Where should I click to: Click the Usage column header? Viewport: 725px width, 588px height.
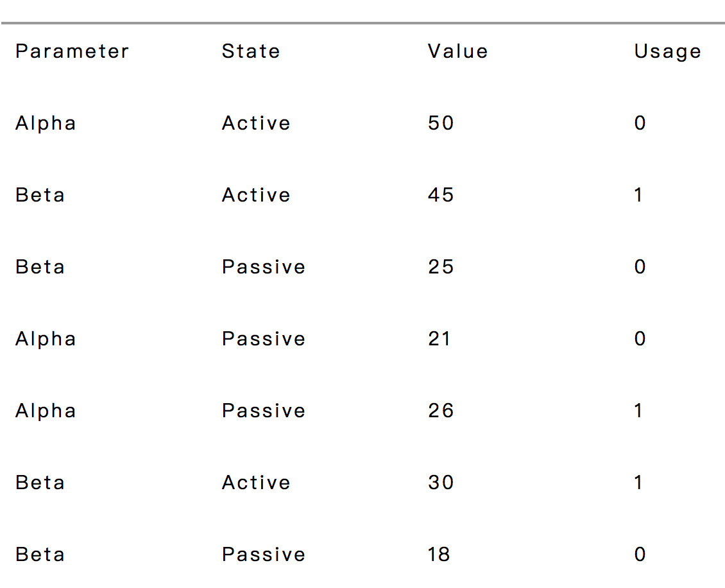(667, 51)
